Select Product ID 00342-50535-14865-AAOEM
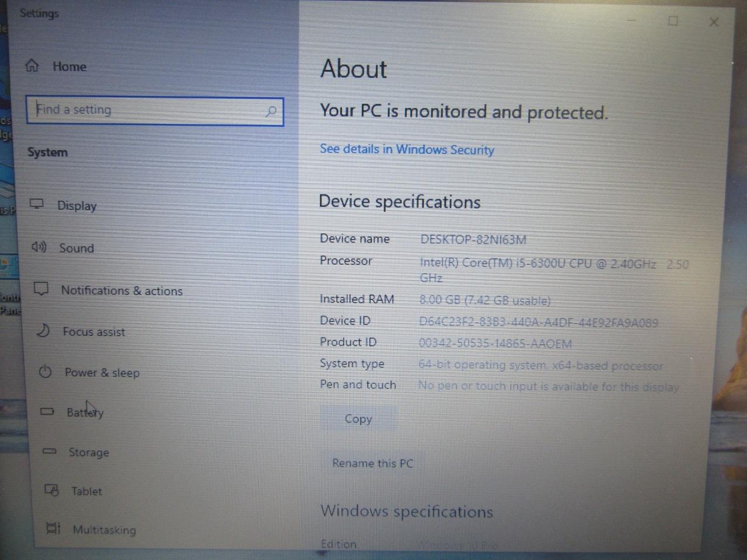747x560 pixels. coord(495,344)
